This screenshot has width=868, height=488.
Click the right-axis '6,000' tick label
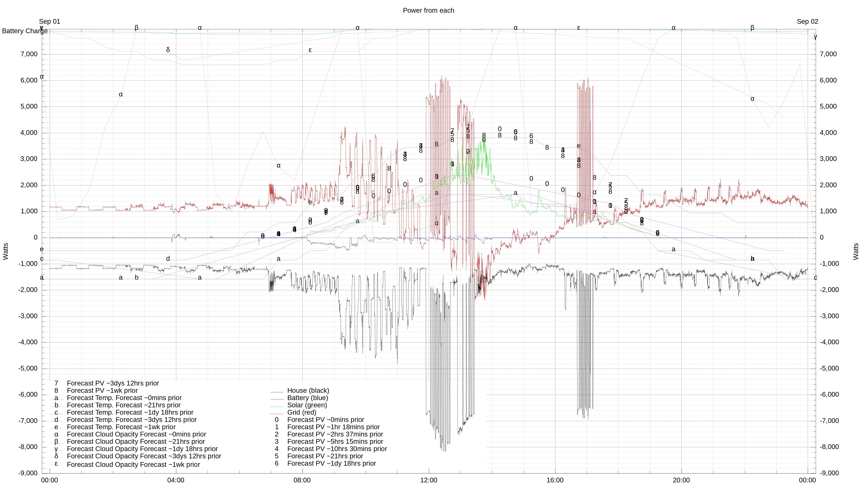click(828, 80)
